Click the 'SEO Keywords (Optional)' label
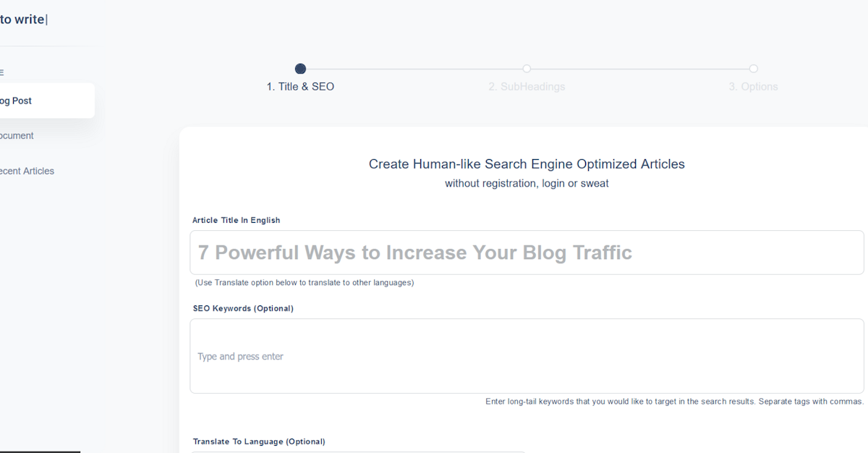This screenshot has height=453, width=868. (x=243, y=308)
